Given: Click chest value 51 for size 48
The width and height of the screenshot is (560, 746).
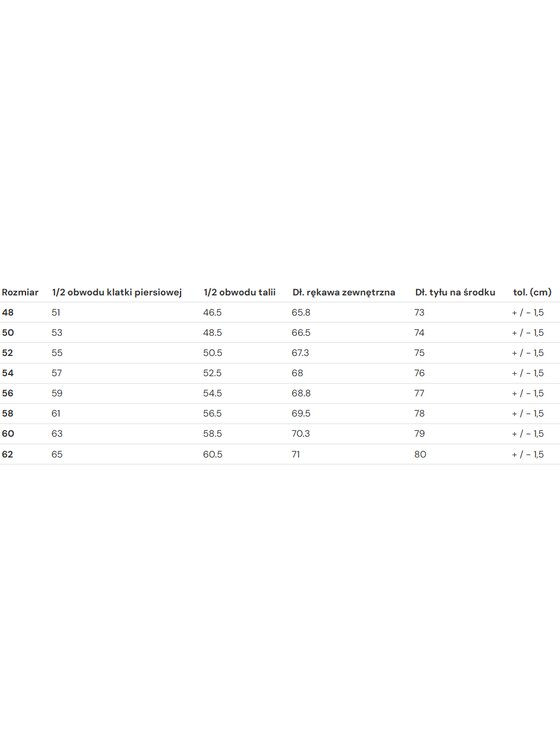Looking at the screenshot, I should click(x=56, y=313).
